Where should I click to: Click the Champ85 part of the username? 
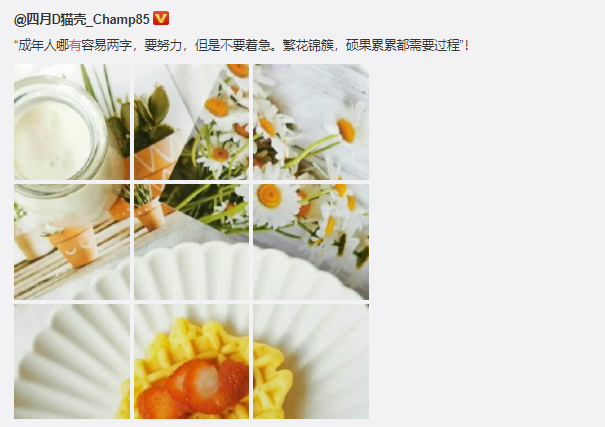click(x=121, y=19)
